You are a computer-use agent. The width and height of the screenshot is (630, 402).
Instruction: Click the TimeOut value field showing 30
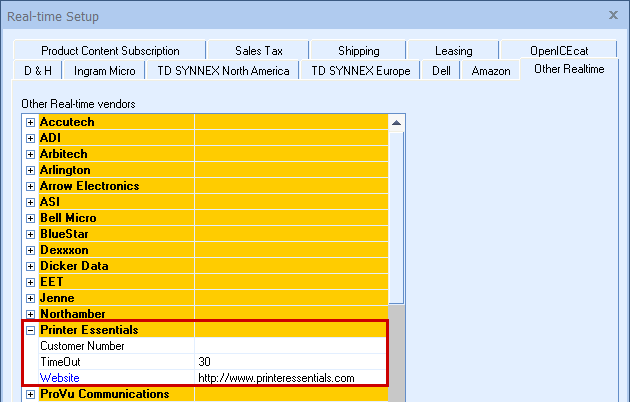[x=290, y=362]
